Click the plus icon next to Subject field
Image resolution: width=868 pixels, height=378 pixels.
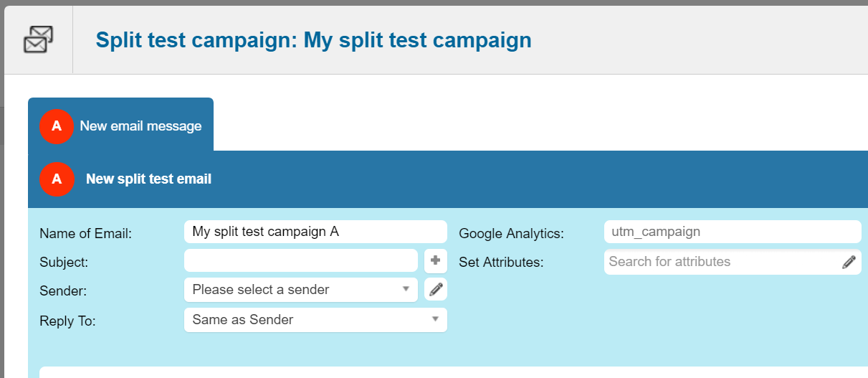435,260
